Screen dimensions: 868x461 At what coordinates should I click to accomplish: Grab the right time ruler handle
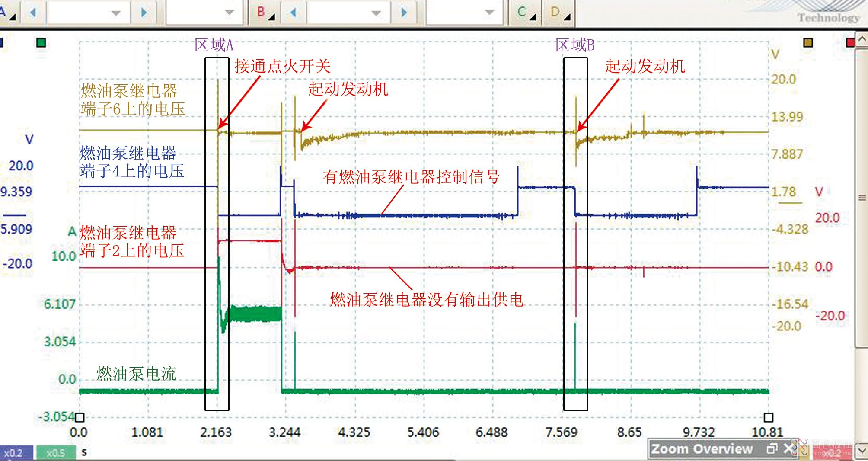768,417
